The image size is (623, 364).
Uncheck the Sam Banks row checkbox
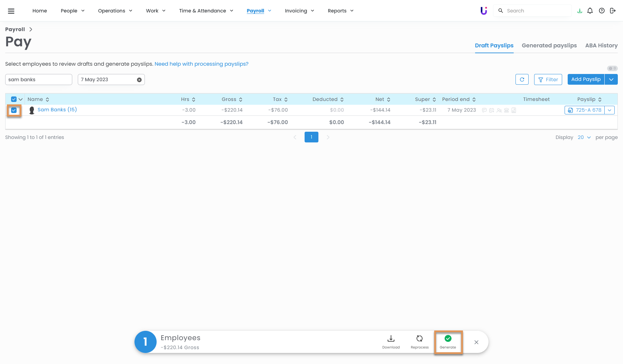(x=14, y=110)
